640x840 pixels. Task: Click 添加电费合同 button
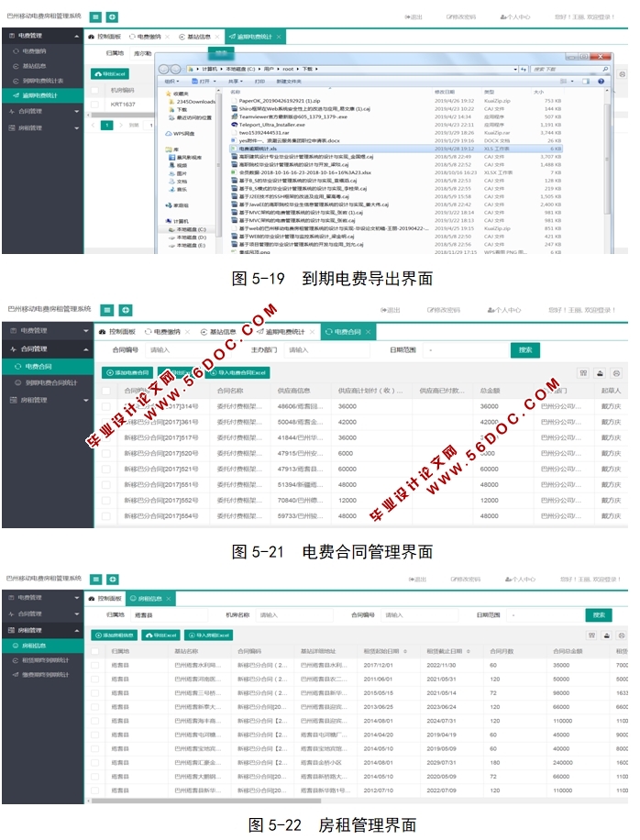[127, 373]
